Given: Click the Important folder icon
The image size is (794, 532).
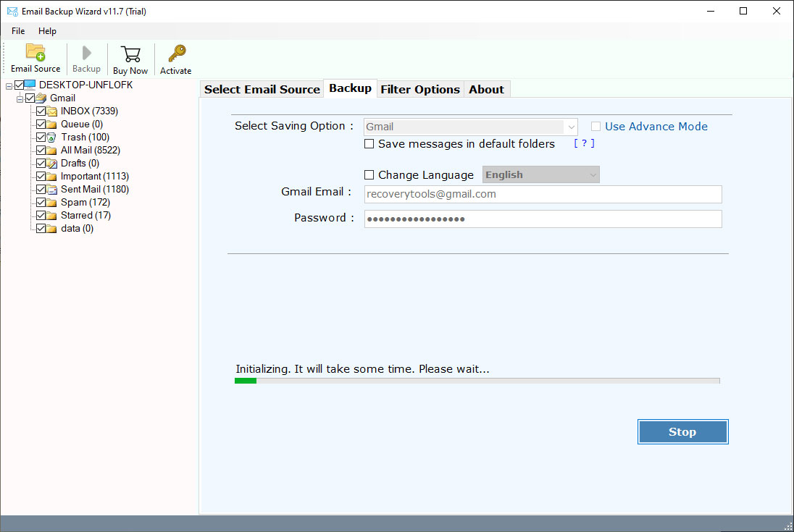Looking at the screenshot, I should [x=51, y=177].
